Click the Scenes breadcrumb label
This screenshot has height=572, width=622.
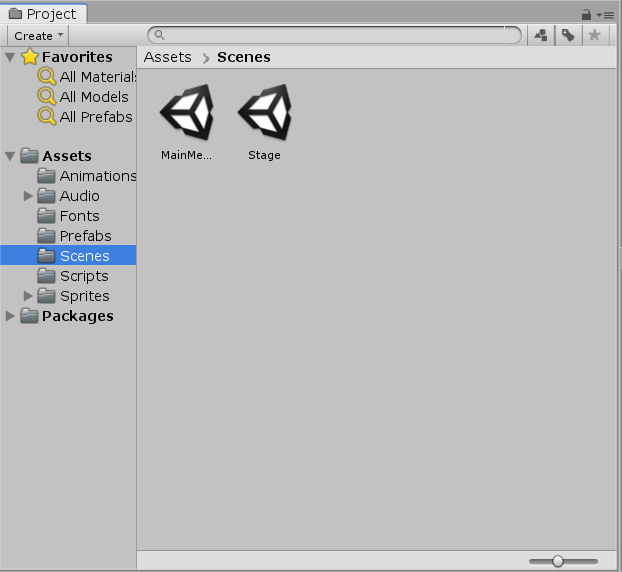(x=244, y=57)
